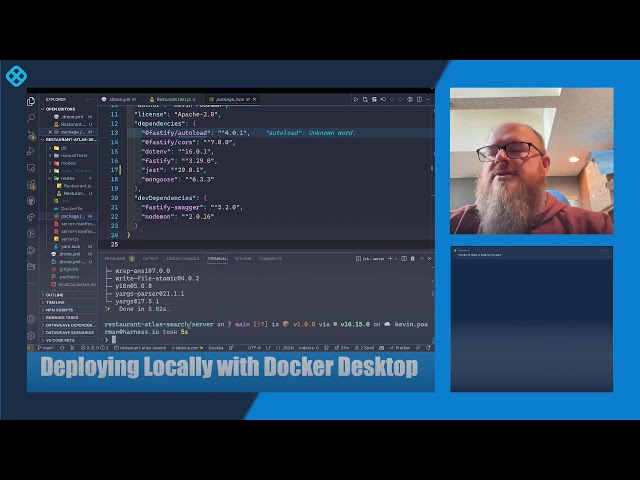Maximize the terminal panel with chevron

click(x=422, y=258)
